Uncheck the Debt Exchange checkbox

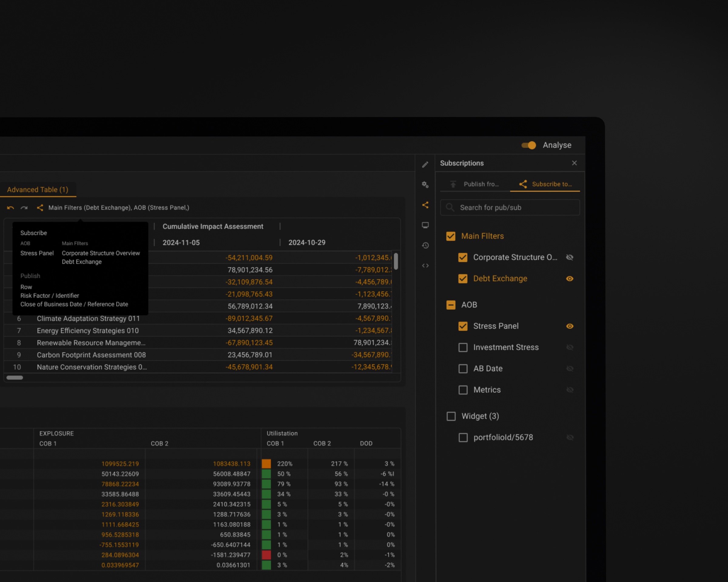[463, 279]
